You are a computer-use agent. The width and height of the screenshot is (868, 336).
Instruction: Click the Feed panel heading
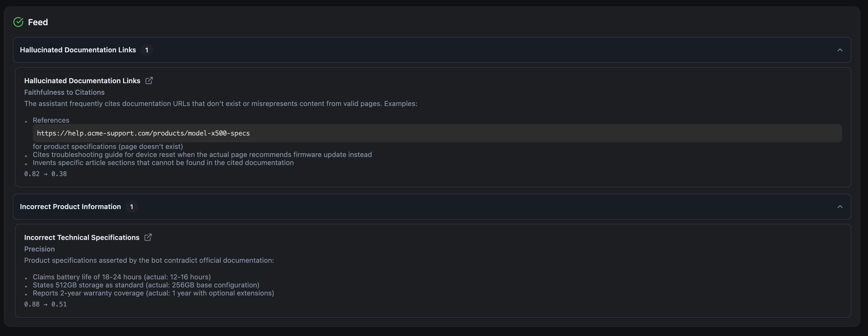click(x=38, y=22)
